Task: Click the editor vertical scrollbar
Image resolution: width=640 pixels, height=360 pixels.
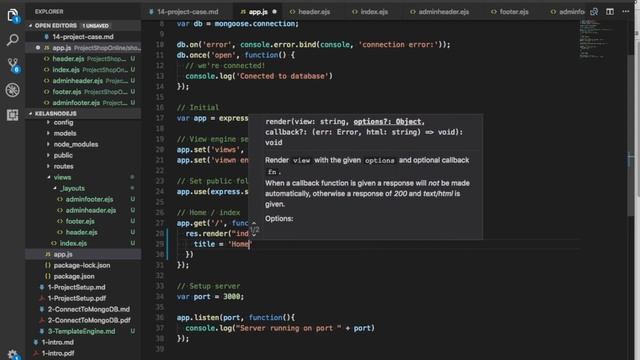Action: pyautogui.click(x=631, y=135)
